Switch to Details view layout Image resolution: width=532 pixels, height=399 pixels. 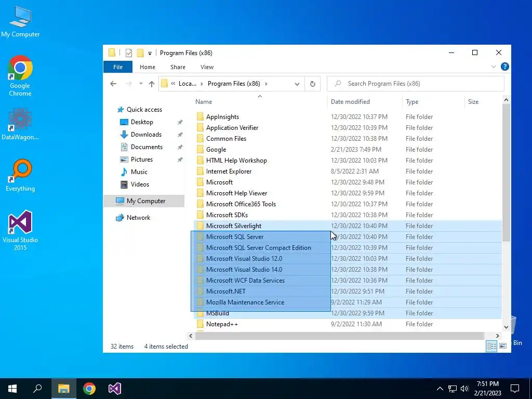(491, 346)
